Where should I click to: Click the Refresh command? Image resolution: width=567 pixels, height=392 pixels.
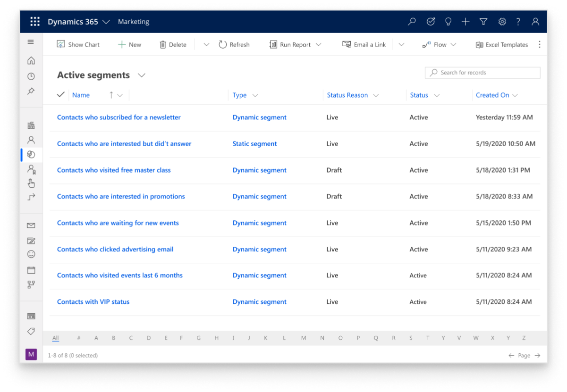pyautogui.click(x=234, y=45)
